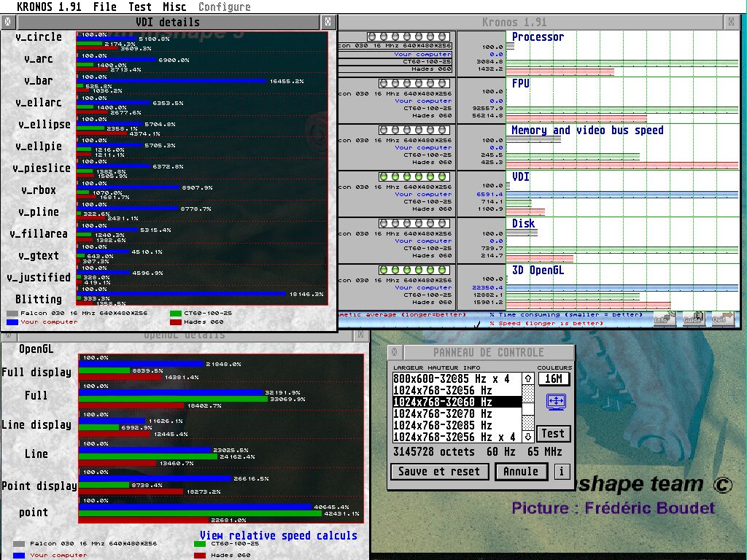Click View relative speed calculs link
The height and width of the screenshot is (560, 747).
(279, 535)
